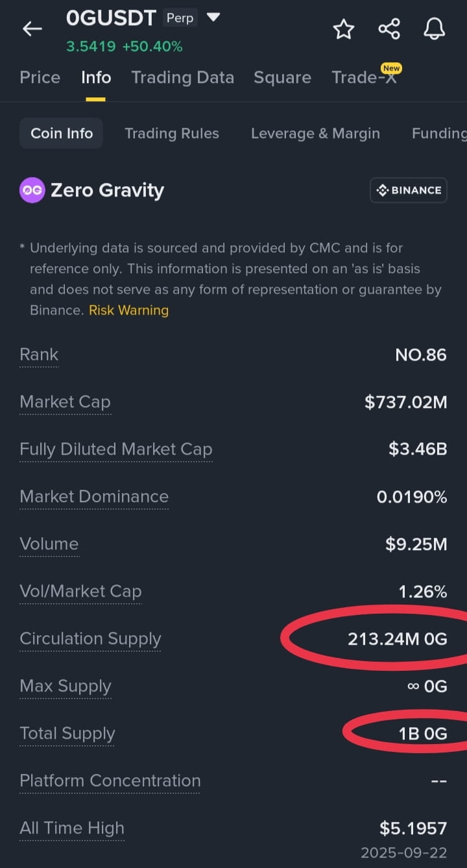Viewport: 467px width, 868px height.
Task: Add 0GUSDT to favorites with star icon
Action: coord(344,29)
